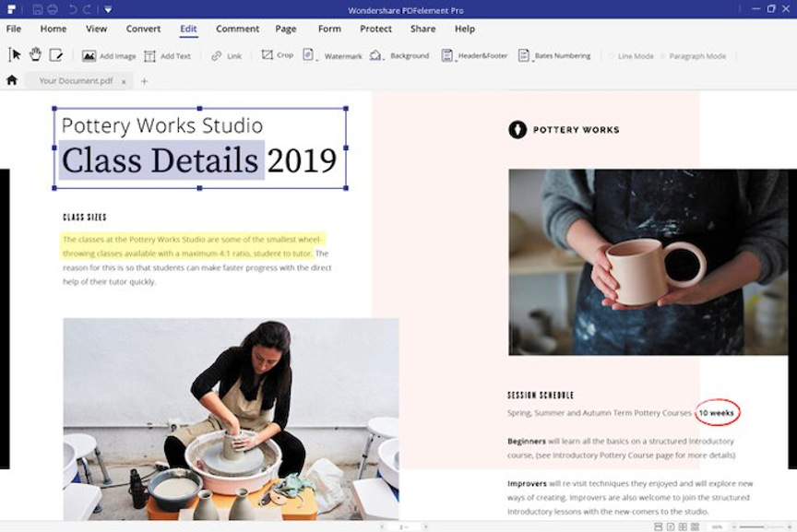Click the page number field in the status bar
The height and width of the screenshot is (532, 797).
403,526
